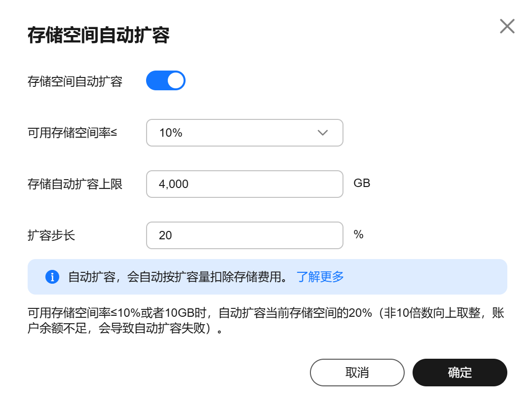Click the blue info icon in the notice
Viewport: 532px width, 413px height.
(52, 277)
